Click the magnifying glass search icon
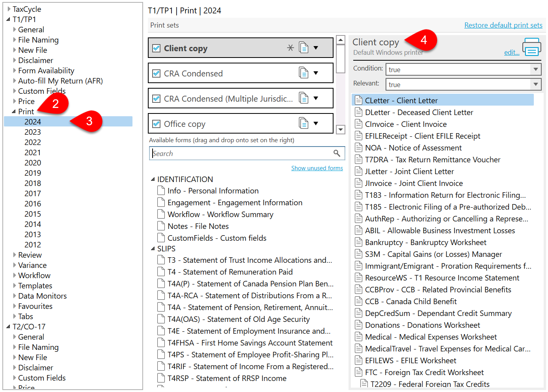The image size is (548, 392). point(337,153)
